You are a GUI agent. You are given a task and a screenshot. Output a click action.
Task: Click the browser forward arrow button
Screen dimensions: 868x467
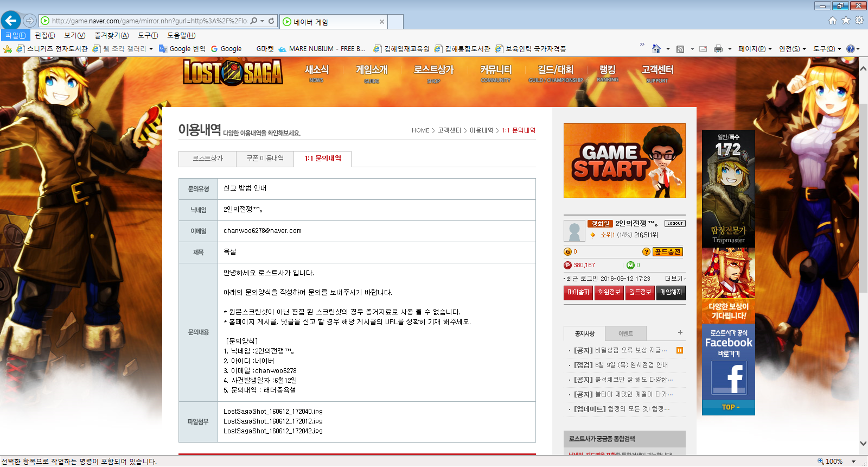(x=30, y=21)
